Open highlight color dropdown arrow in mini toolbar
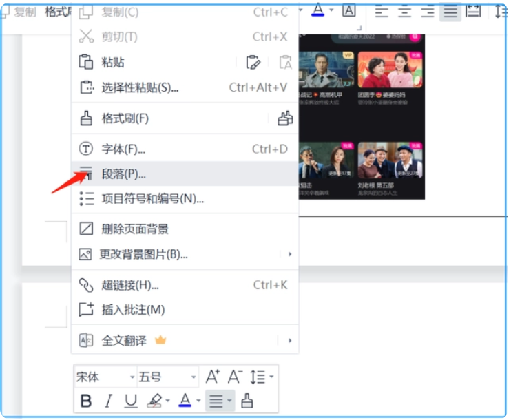The height and width of the screenshot is (420, 511). (x=168, y=401)
